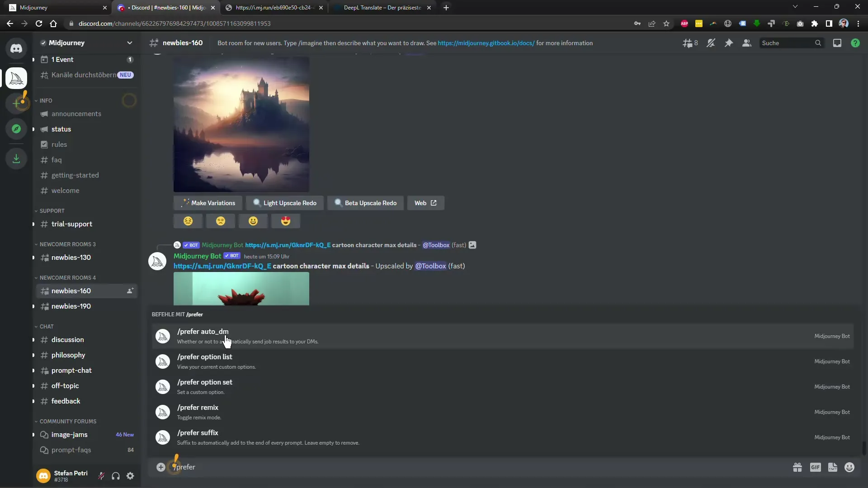Click the plus attachment button
The height and width of the screenshot is (488, 868).
click(160, 467)
